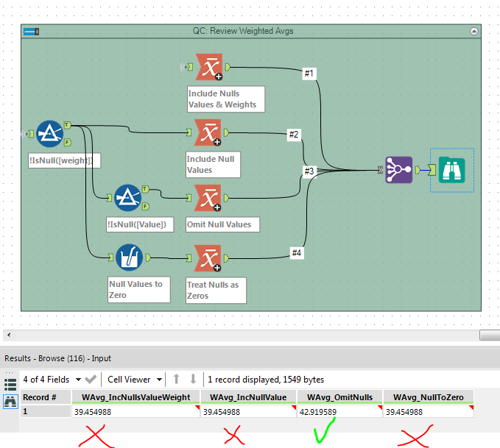Click the Include Nulls Values & Weights annotation
500x448 pixels.
click(x=226, y=99)
